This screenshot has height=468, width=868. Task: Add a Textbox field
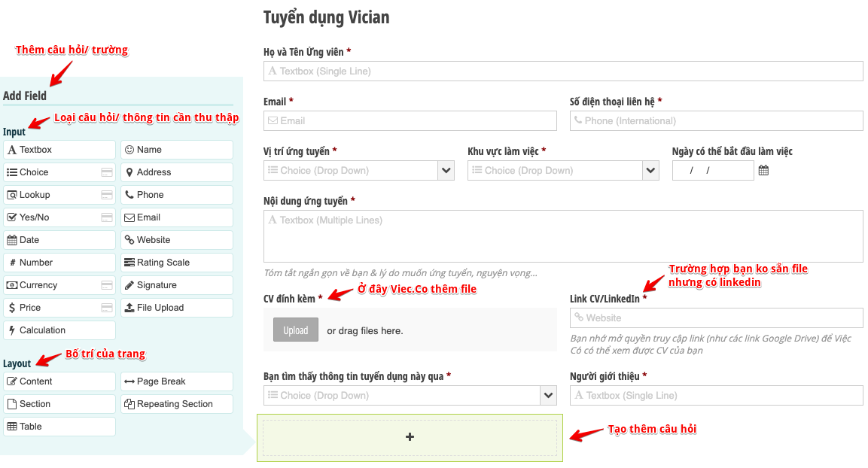click(59, 150)
